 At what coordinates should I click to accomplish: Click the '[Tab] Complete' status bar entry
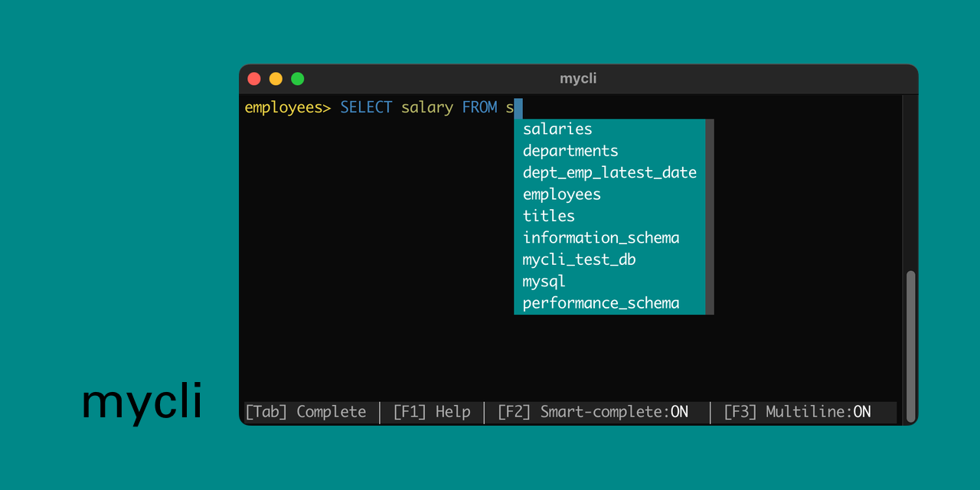point(305,412)
